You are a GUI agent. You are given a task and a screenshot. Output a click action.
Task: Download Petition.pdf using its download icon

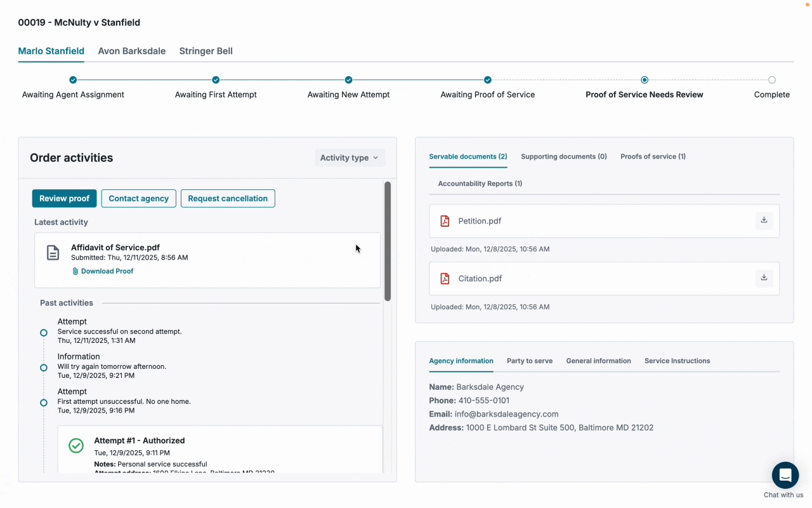coord(764,220)
